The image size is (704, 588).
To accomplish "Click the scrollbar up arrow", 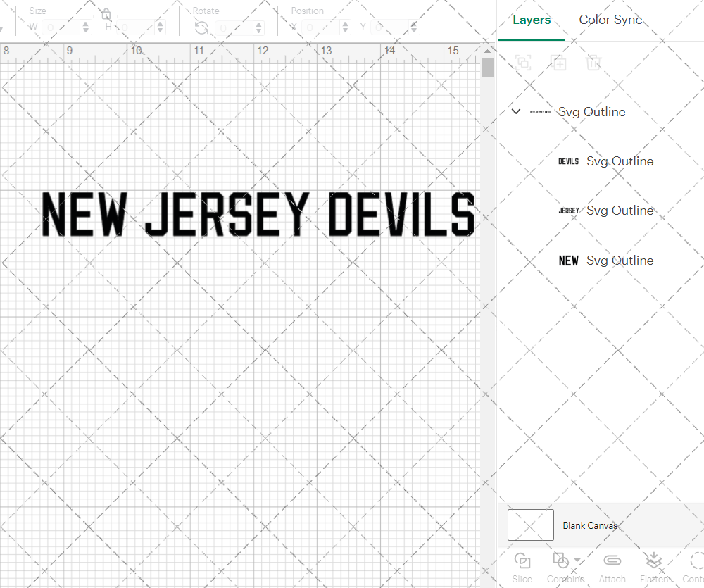I will click(x=487, y=51).
